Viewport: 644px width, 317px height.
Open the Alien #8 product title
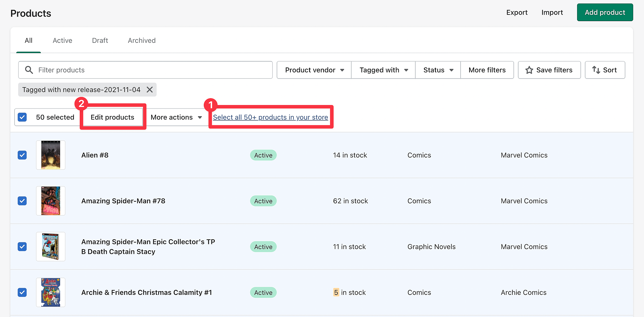tap(95, 155)
